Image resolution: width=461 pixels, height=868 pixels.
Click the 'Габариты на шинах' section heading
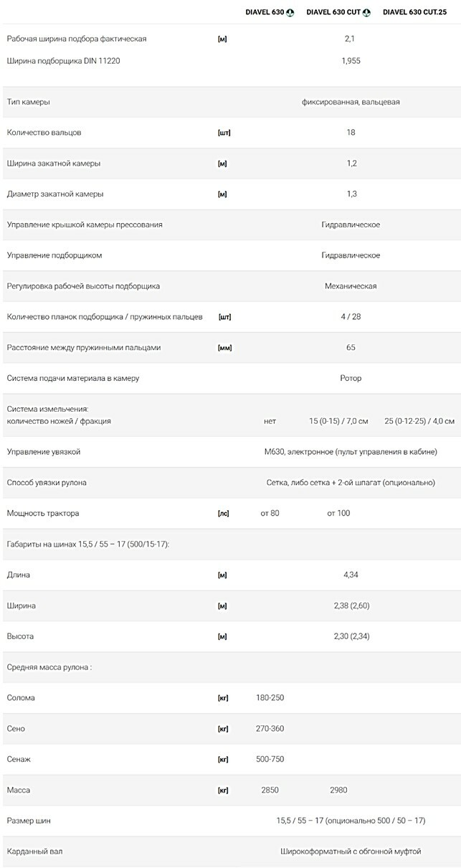pos(87,544)
